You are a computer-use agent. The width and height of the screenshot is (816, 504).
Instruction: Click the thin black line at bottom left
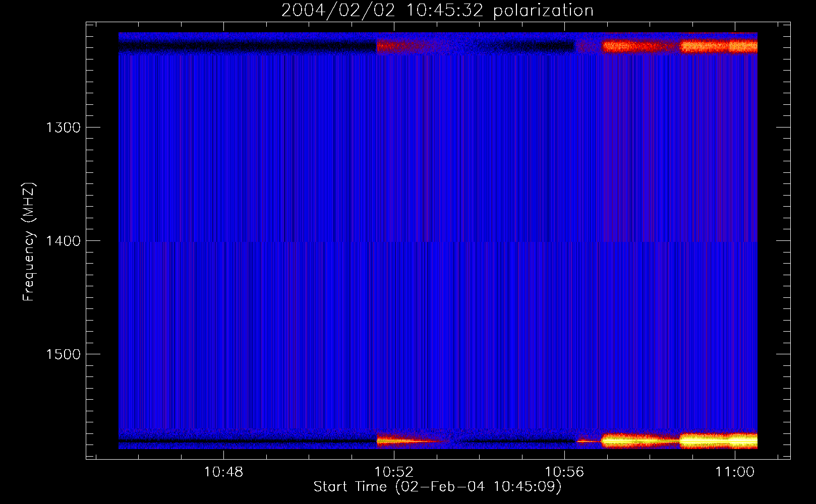(247, 441)
